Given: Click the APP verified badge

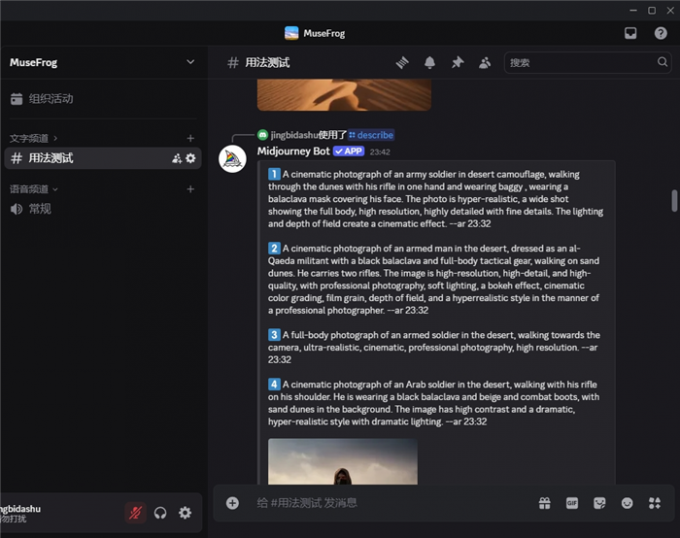Looking at the screenshot, I should pyautogui.click(x=349, y=151).
